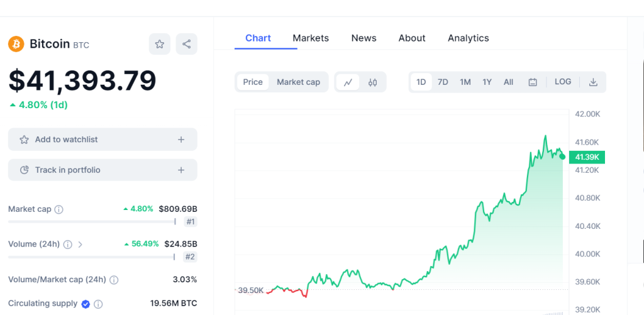Open the calendar date range picker
The height and width of the screenshot is (315, 644).
click(533, 82)
